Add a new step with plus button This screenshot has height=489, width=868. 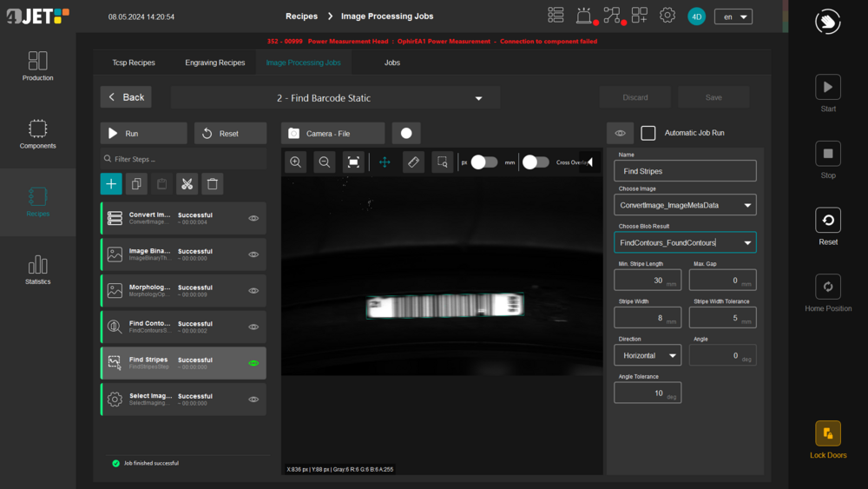[111, 183]
